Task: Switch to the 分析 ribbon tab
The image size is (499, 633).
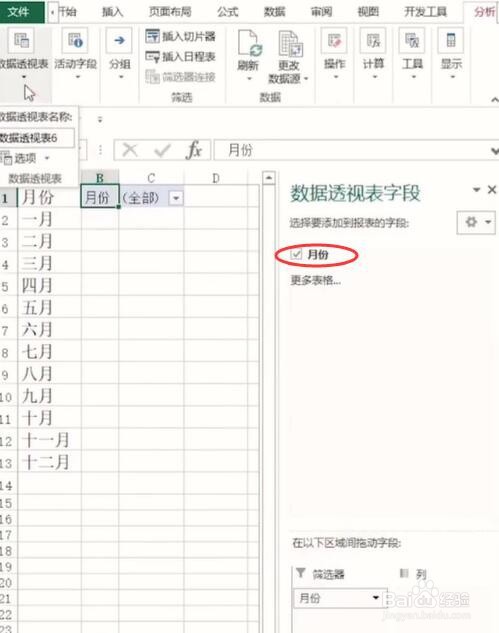Action: pos(484,12)
